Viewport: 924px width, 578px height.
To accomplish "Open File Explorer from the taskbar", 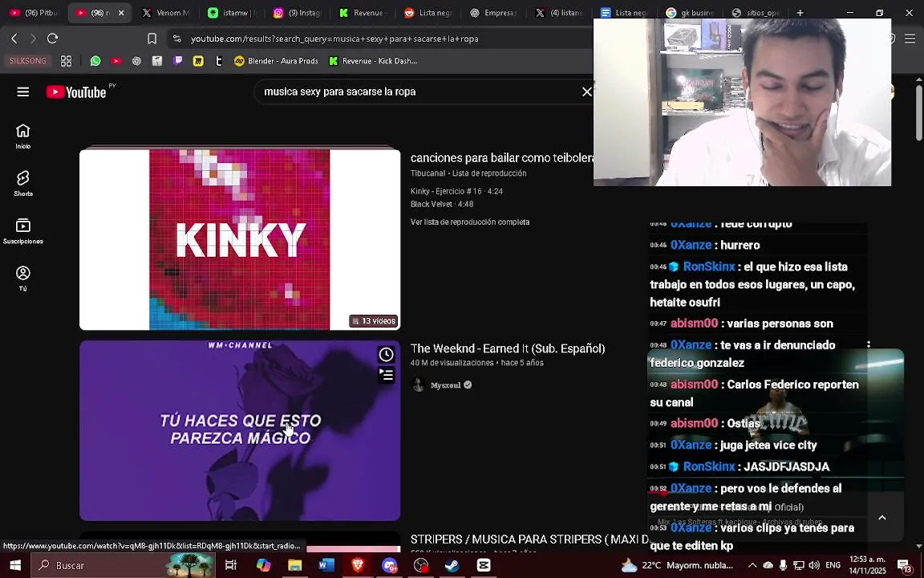I will pos(294,565).
